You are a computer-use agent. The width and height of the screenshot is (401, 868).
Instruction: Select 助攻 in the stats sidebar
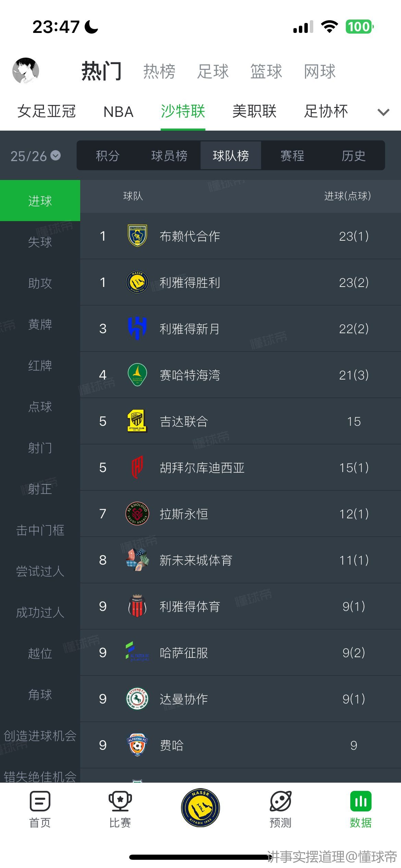coord(40,283)
